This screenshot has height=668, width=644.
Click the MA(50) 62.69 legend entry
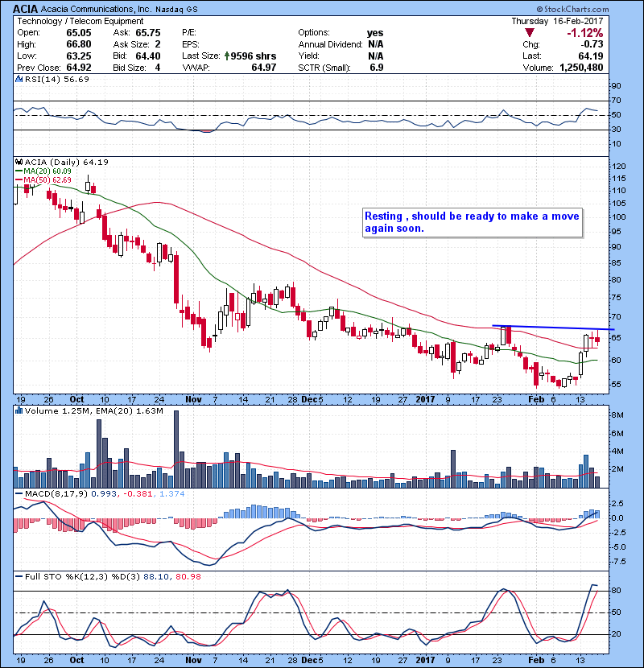[x=44, y=179]
